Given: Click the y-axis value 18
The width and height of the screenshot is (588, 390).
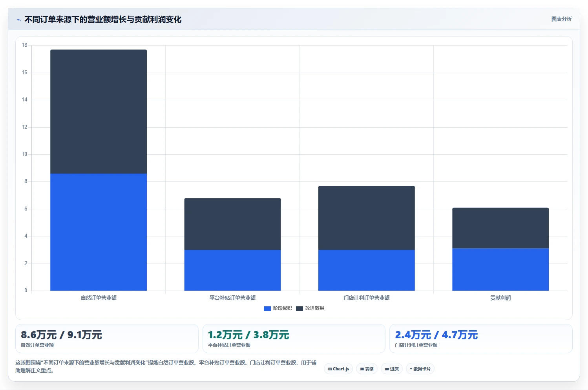Looking at the screenshot, I should click(x=25, y=45).
